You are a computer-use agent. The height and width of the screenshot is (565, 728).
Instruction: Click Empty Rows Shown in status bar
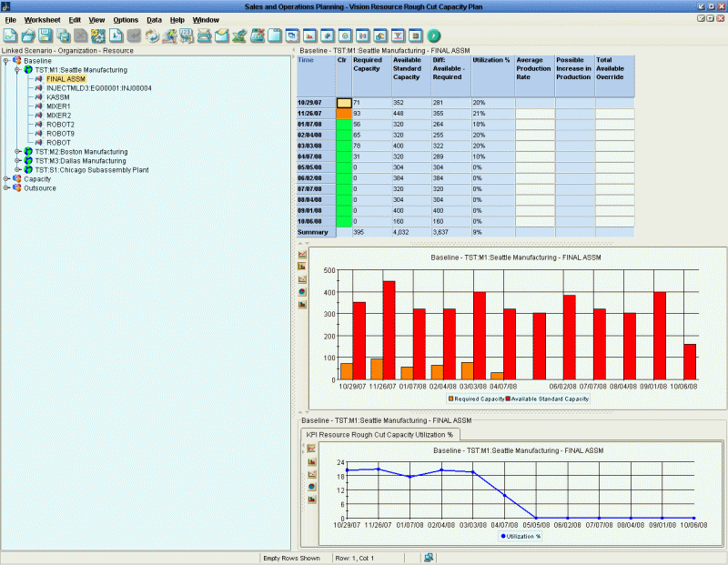tap(291, 558)
